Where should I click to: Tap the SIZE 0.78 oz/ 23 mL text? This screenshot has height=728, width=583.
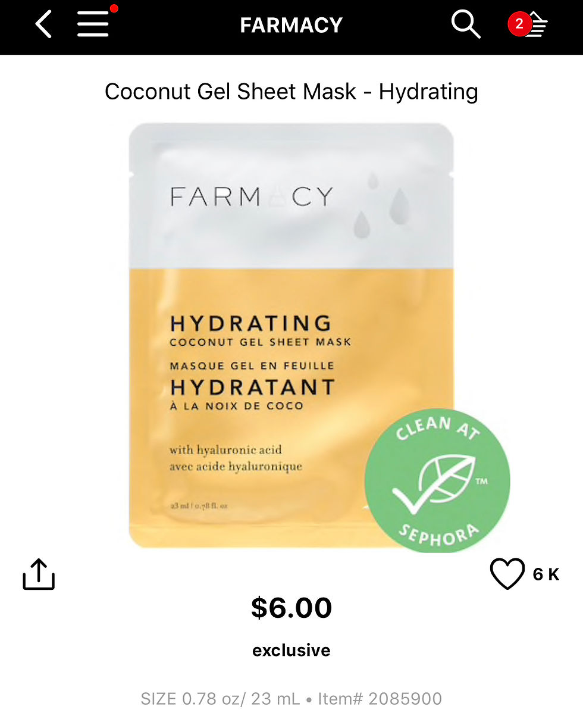[x=220, y=698]
